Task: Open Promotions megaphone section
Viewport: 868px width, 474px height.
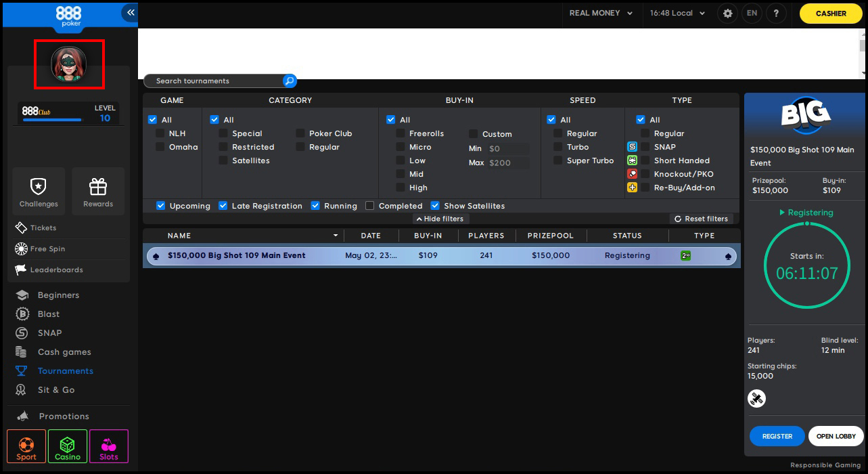Action: click(x=53, y=416)
